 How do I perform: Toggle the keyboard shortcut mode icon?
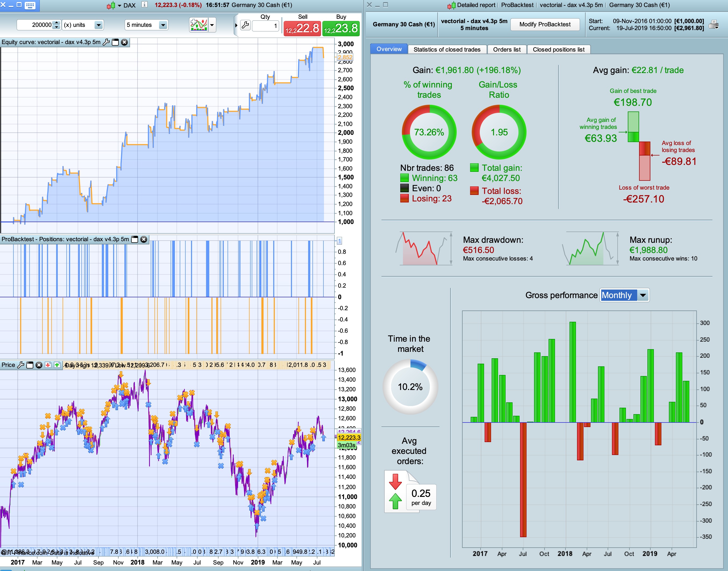(30, 5)
